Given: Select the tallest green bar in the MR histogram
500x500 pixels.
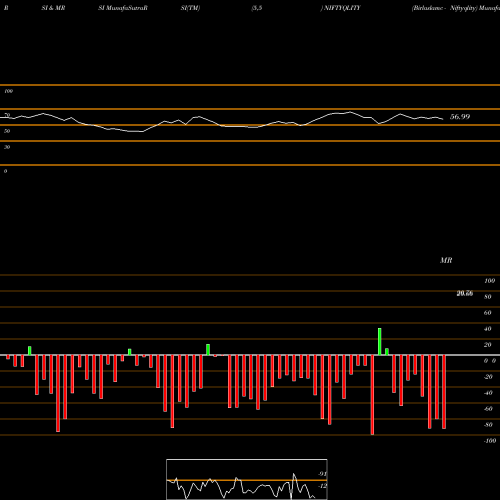Looking at the screenshot, I should [x=380, y=342].
